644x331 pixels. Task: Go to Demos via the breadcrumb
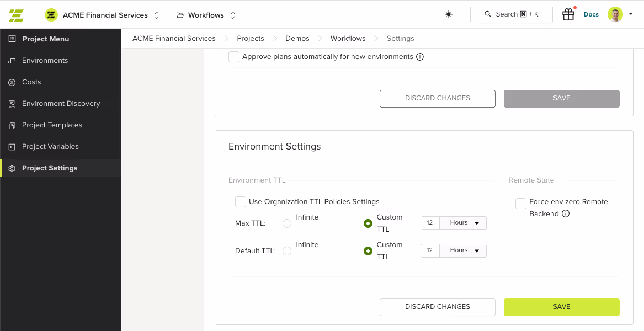(x=297, y=38)
